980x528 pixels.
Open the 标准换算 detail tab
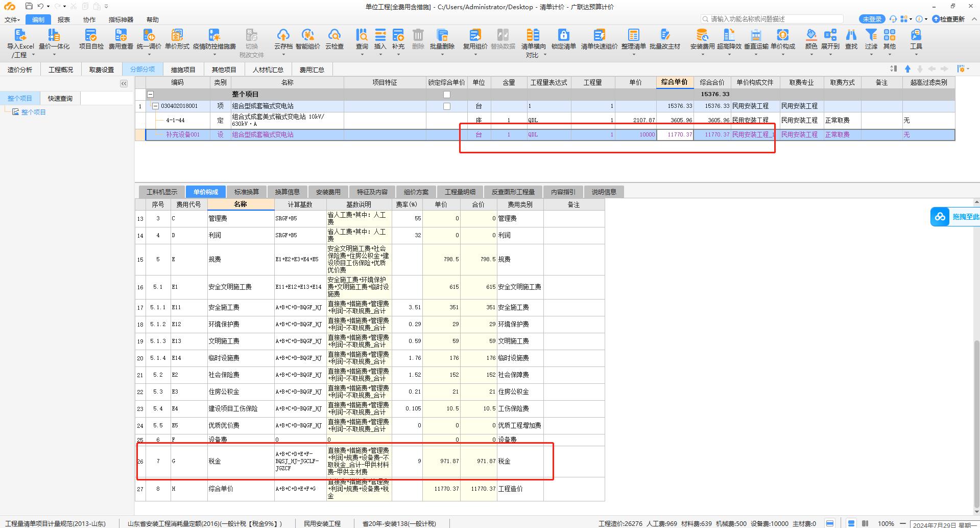point(247,192)
